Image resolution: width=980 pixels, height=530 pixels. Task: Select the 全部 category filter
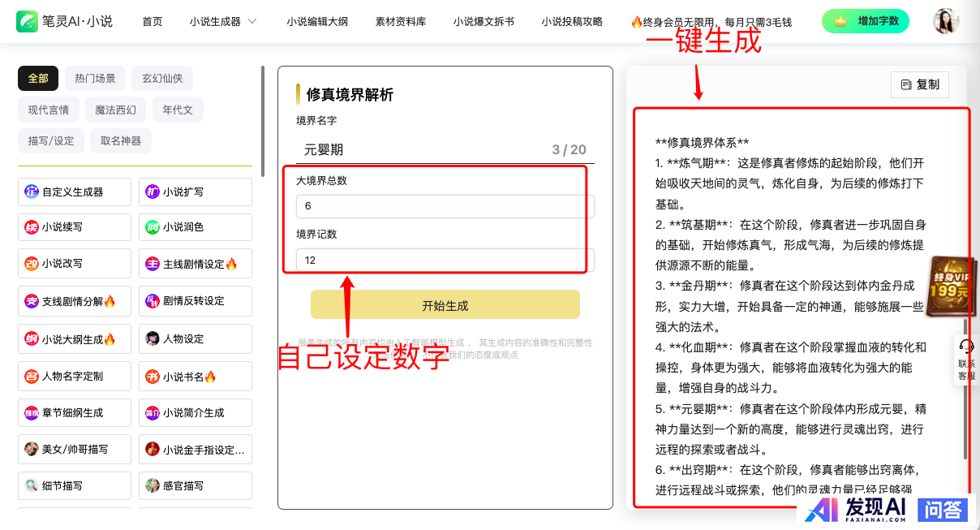coord(38,79)
